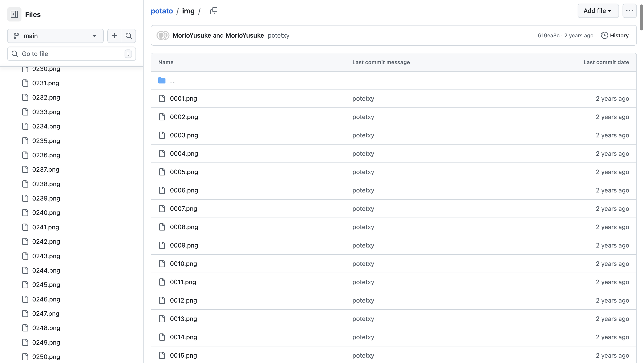Image resolution: width=644 pixels, height=363 pixels.
Task: Open the main branch dropdown
Action: tap(55, 36)
